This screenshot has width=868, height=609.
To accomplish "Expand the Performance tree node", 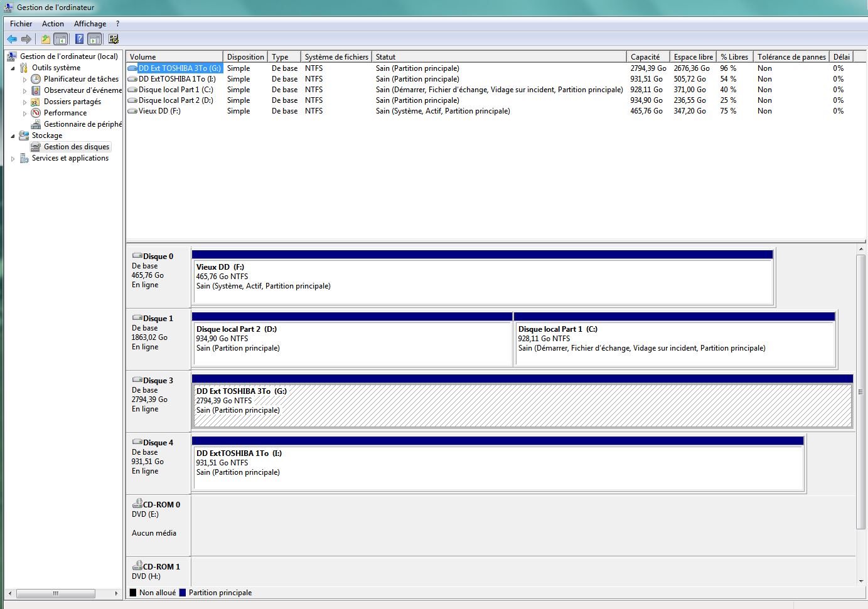I will coord(24,114).
